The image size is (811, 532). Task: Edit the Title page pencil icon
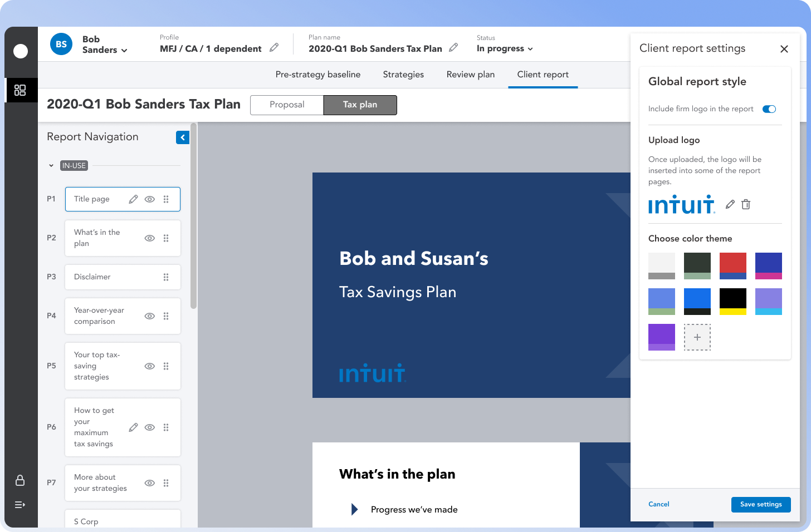(x=133, y=199)
